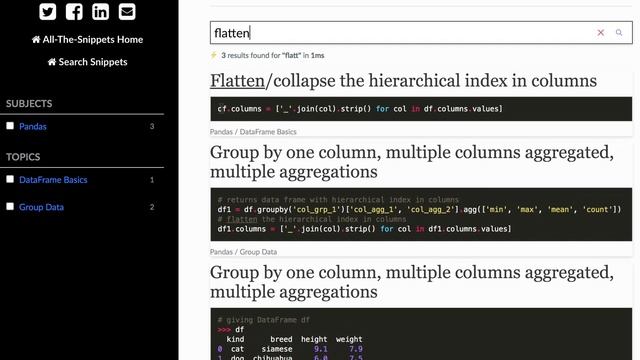
Task: Open the email share icon
Action: [x=127, y=11]
